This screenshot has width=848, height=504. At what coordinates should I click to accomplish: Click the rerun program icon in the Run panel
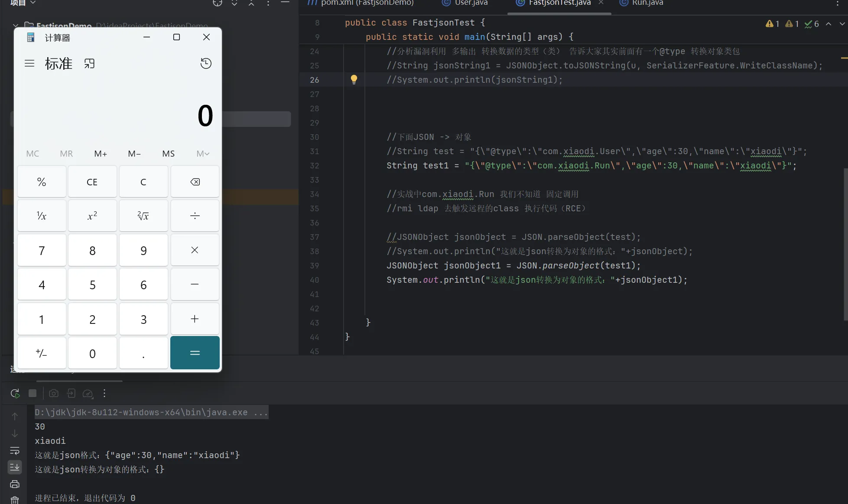(15, 394)
